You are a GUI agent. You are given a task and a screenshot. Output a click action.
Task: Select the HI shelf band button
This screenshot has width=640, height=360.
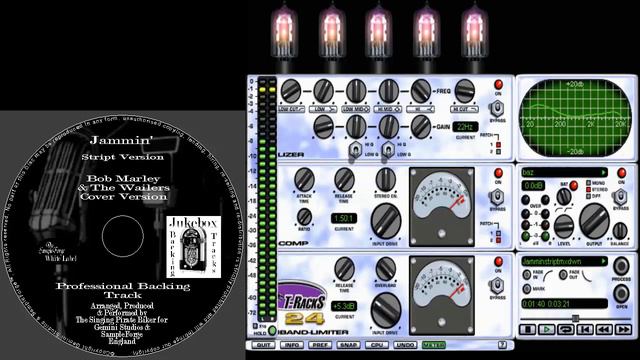point(420,109)
